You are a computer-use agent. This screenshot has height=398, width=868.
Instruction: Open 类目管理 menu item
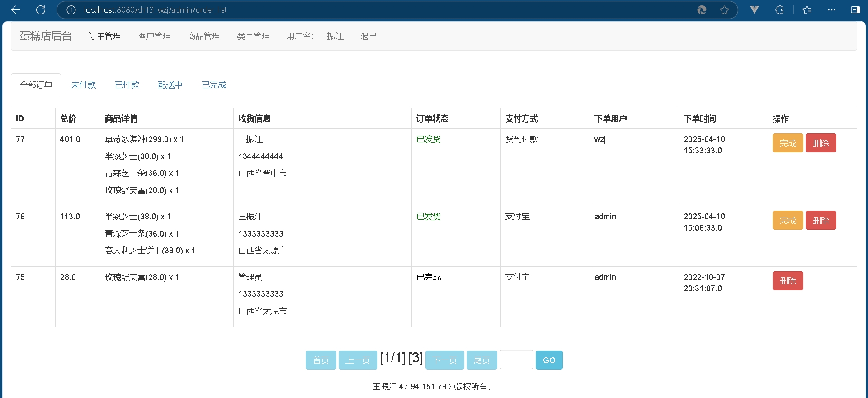253,36
